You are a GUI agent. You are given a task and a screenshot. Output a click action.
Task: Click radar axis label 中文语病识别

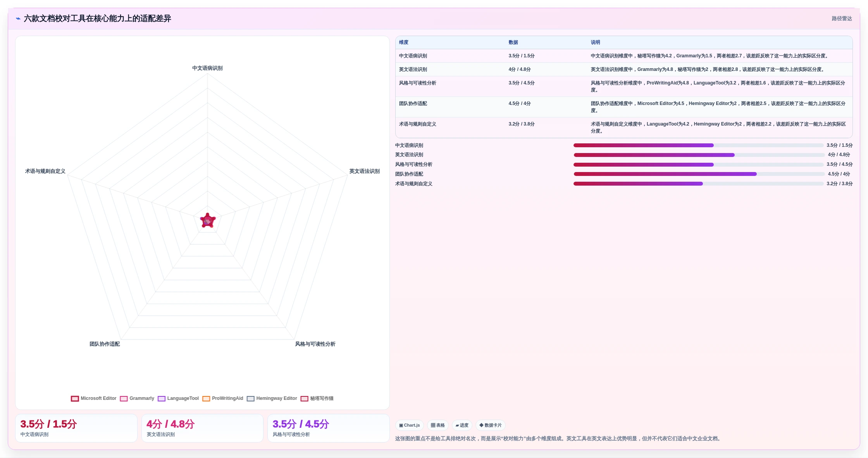tap(207, 68)
